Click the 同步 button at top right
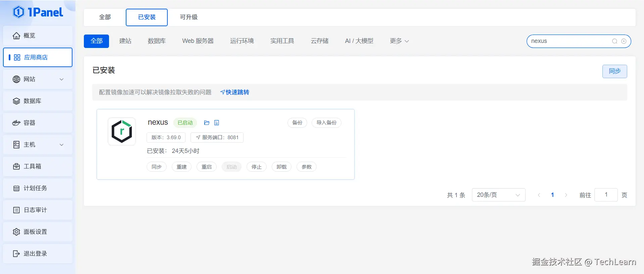Screen dimensions: 644x274 (x=614, y=71)
